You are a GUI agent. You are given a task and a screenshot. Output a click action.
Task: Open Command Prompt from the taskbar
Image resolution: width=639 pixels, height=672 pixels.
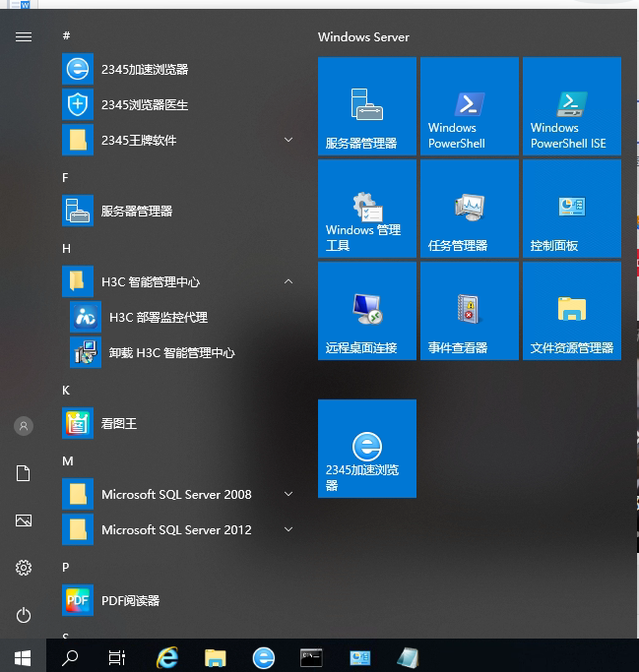[311, 657]
